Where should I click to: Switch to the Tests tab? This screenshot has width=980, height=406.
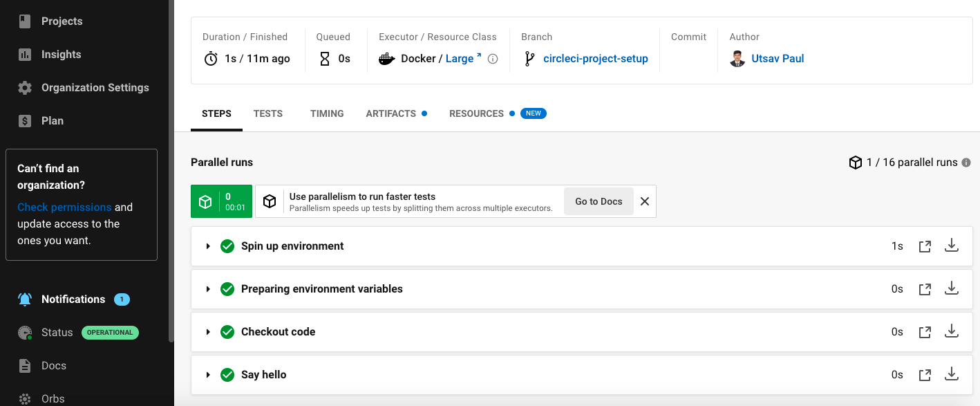point(268,113)
